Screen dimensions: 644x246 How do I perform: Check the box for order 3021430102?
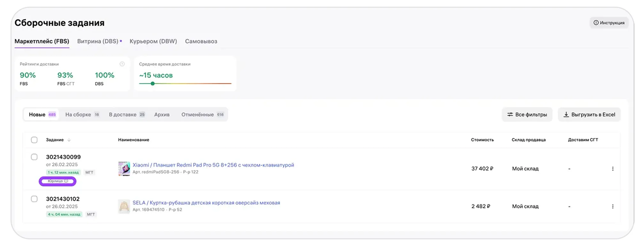pos(34,199)
